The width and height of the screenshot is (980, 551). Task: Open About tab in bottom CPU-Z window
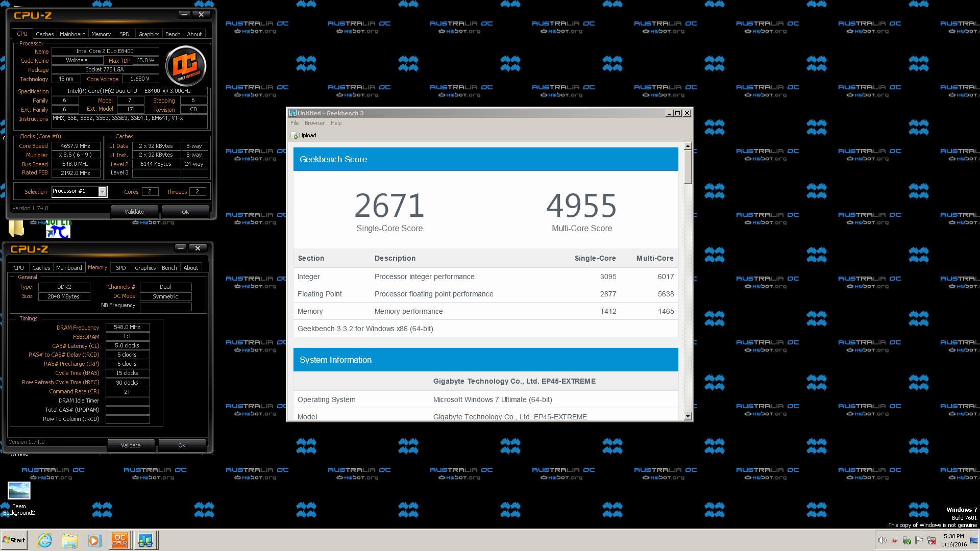tap(191, 268)
